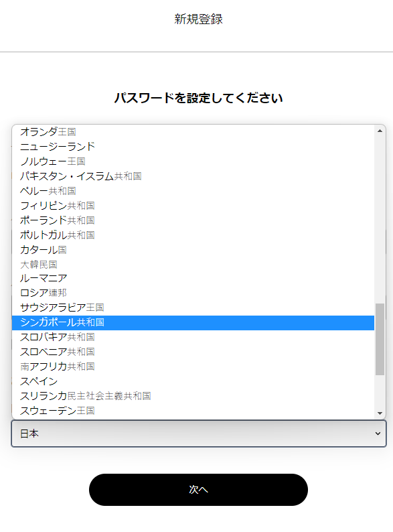Image resolution: width=393 pixels, height=532 pixels.
Task: Pick パキスタン・イスラム共和国 from the dropdown list
Action: click(193, 176)
